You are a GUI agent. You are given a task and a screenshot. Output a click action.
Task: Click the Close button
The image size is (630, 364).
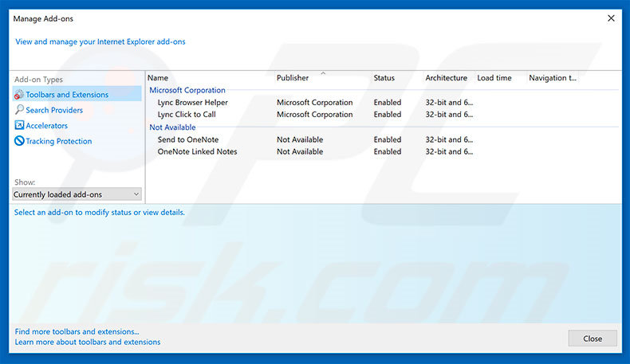(593, 339)
